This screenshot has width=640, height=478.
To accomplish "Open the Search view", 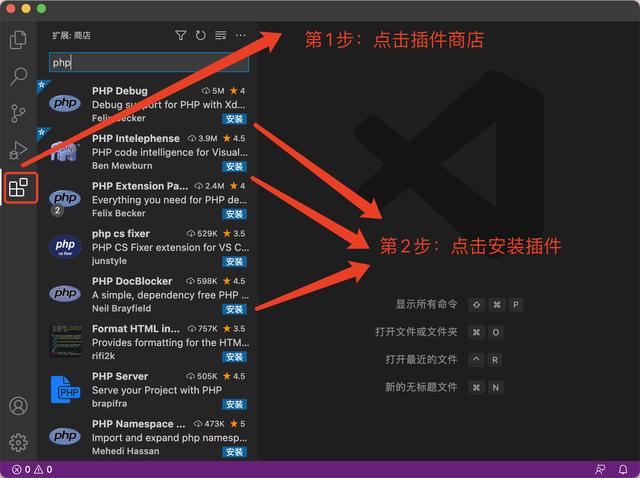I will point(18,76).
